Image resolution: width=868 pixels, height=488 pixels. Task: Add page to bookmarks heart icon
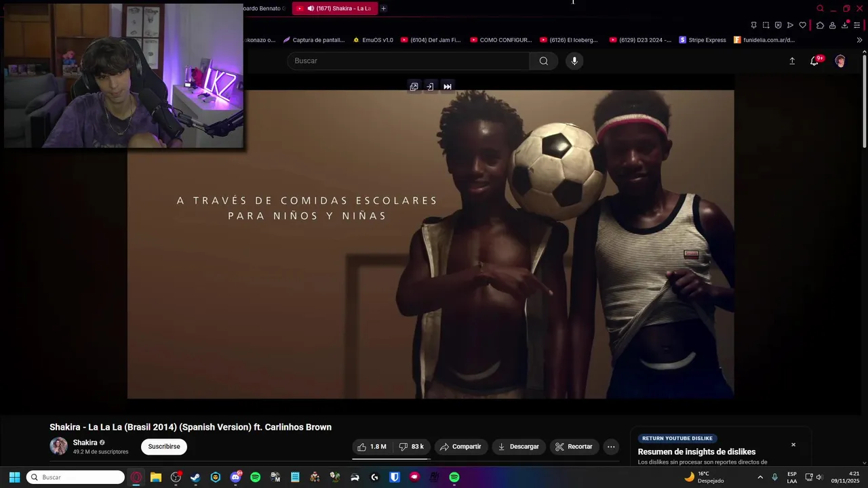pos(802,25)
